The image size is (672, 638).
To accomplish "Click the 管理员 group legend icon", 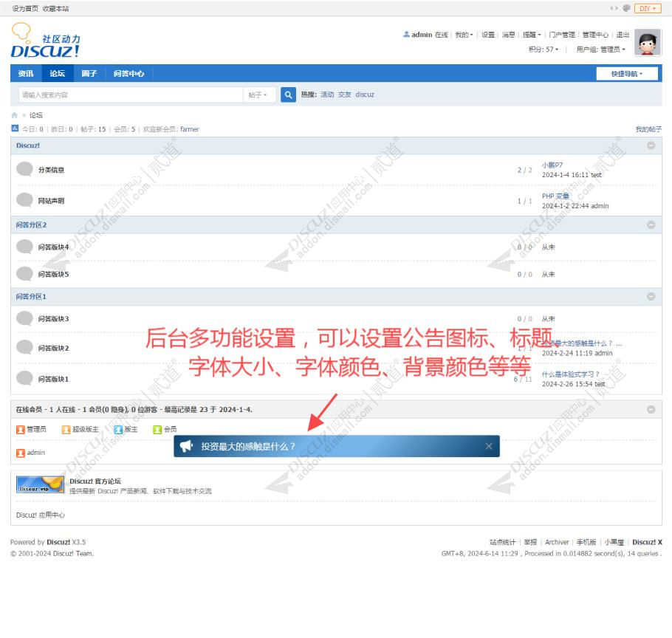I will point(21,429).
